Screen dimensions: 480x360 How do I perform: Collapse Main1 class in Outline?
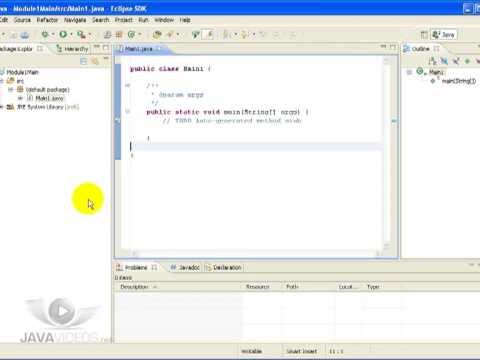(x=409, y=72)
